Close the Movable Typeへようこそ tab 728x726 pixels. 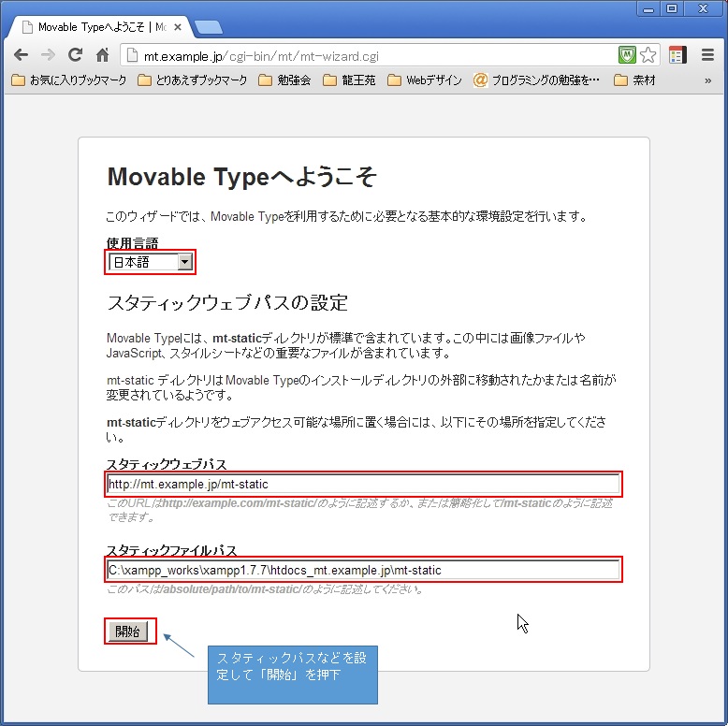tap(178, 27)
